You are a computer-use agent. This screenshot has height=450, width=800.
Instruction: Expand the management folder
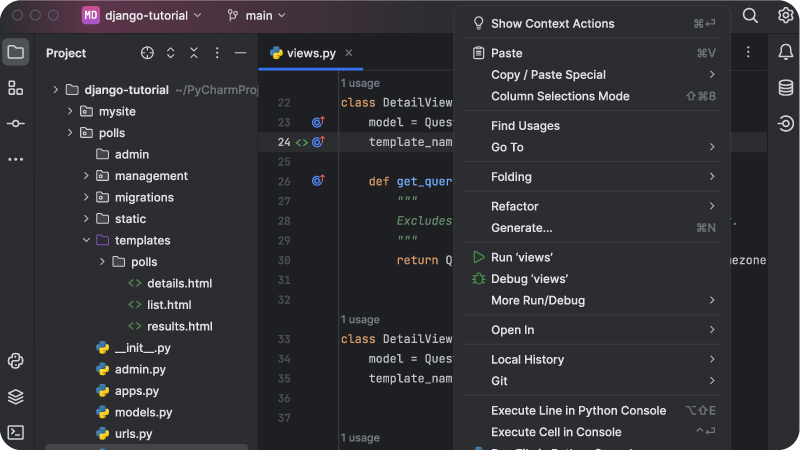tap(86, 176)
